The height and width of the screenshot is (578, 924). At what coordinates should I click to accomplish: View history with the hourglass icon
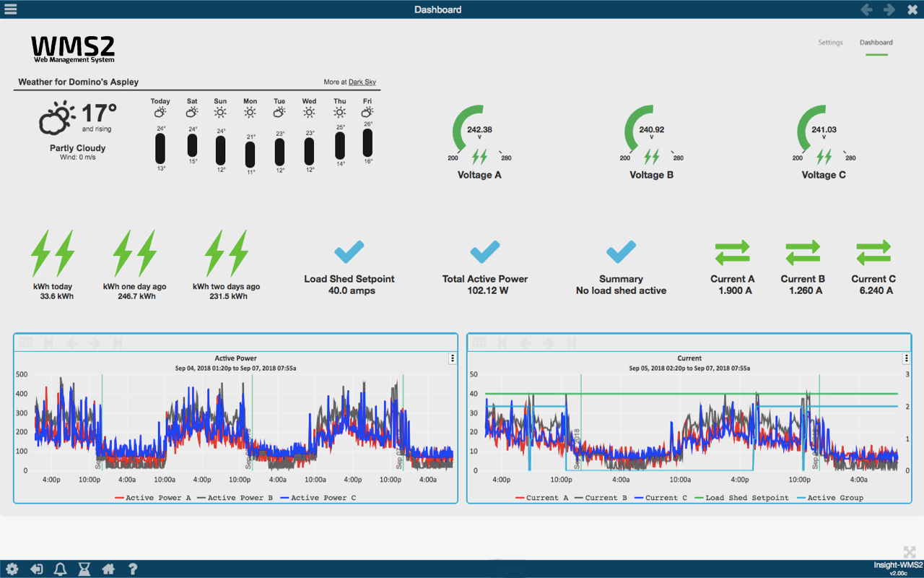tap(84, 569)
